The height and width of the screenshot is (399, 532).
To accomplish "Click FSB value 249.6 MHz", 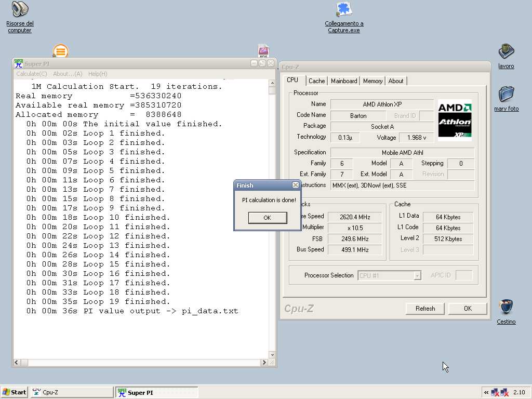I will pyautogui.click(x=355, y=239).
